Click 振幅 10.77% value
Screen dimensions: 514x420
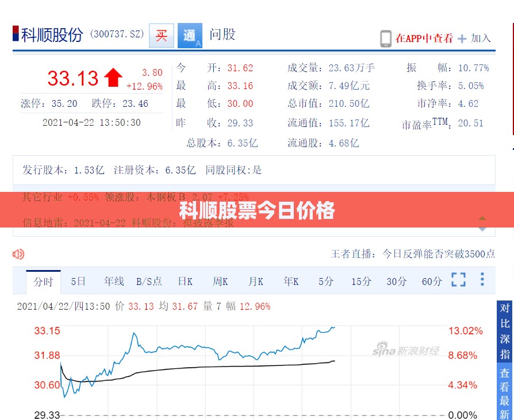point(474,68)
